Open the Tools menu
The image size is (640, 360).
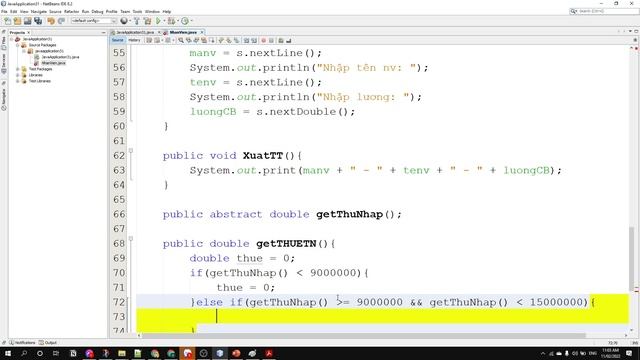point(138,11)
